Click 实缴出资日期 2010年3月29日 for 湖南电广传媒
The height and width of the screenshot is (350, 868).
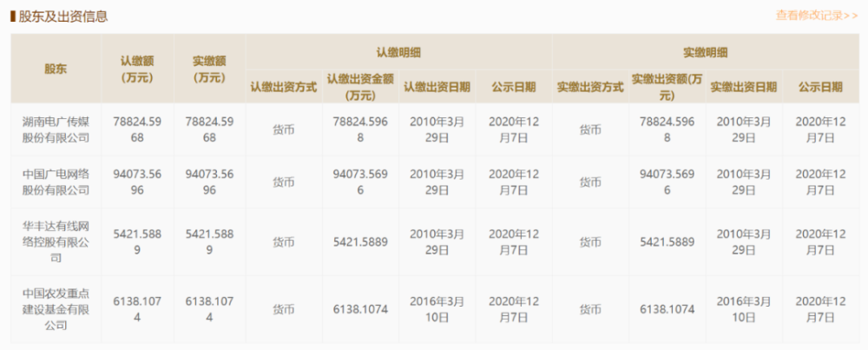point(744,129)
